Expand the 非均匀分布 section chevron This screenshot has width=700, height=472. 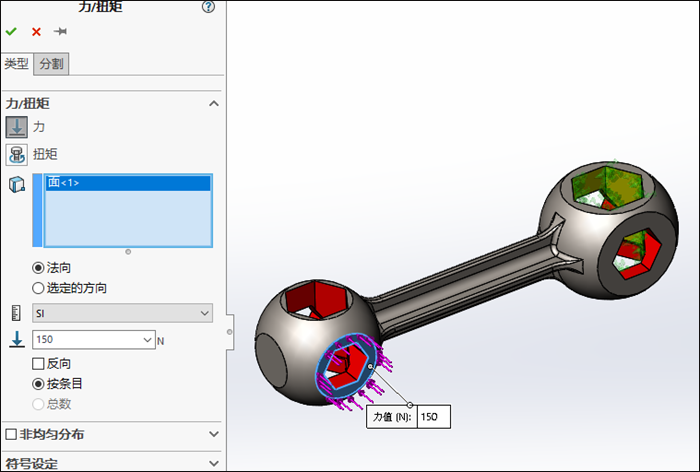tap(214, 434)
